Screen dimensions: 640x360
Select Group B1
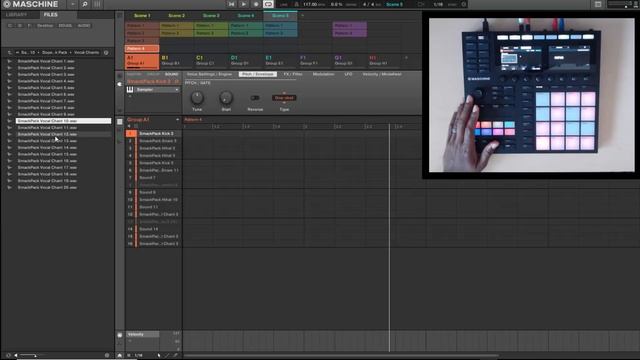pos(176,61)
